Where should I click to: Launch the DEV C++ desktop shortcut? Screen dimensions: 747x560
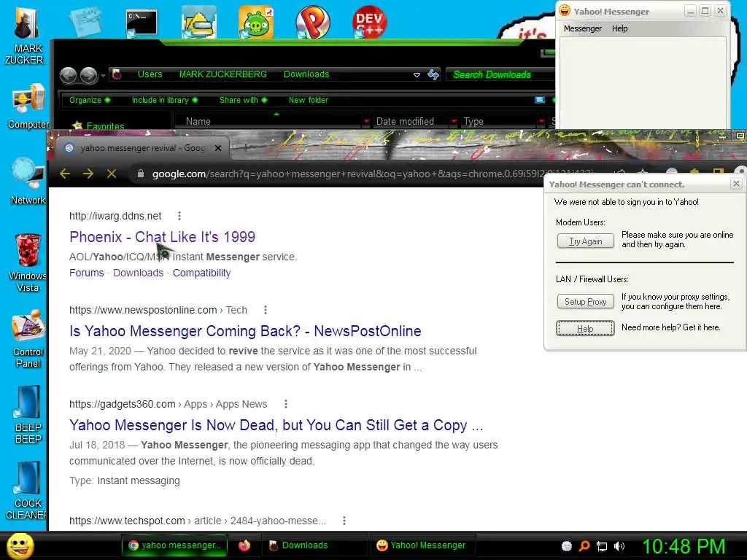click(370, 22)
